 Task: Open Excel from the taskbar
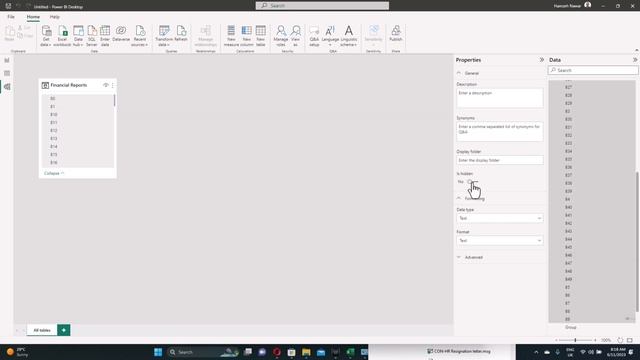[x=350, y=352]
